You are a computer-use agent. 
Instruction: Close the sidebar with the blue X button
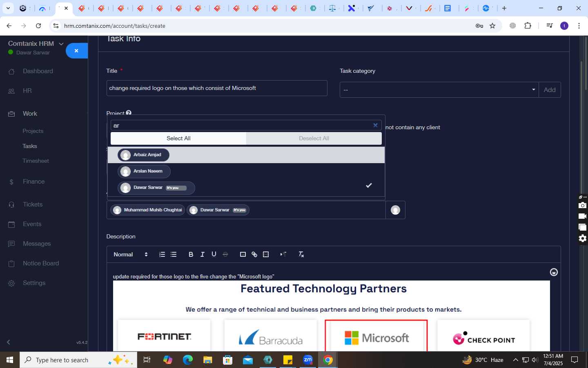click(76, 51)
